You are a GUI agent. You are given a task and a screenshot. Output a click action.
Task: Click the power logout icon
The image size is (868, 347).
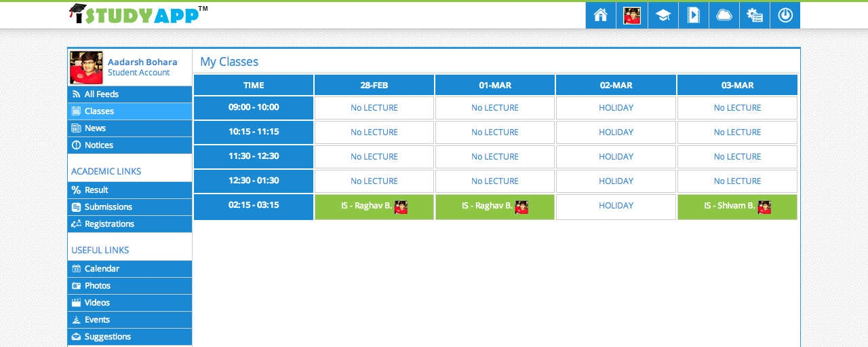coord(785,15)
